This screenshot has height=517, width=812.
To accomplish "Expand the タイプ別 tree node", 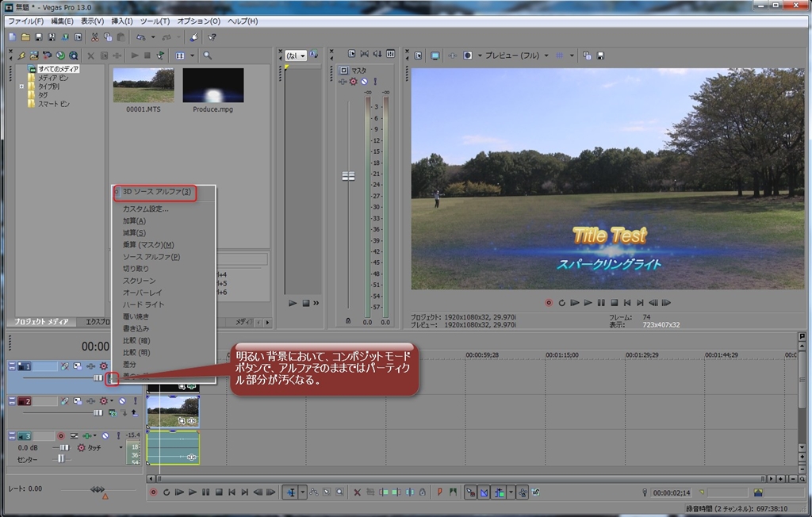I will pyautogui.click(x=21, y=86).
